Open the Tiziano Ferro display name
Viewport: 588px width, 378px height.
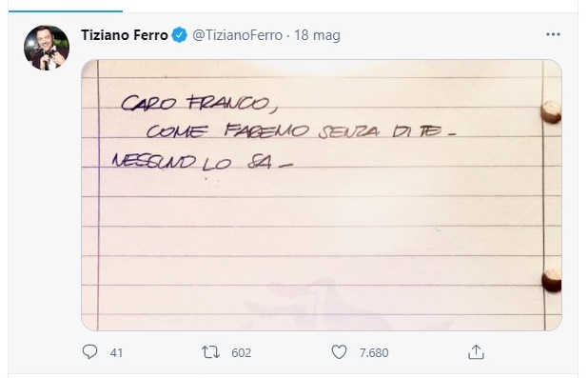click(x=125, y=35)
